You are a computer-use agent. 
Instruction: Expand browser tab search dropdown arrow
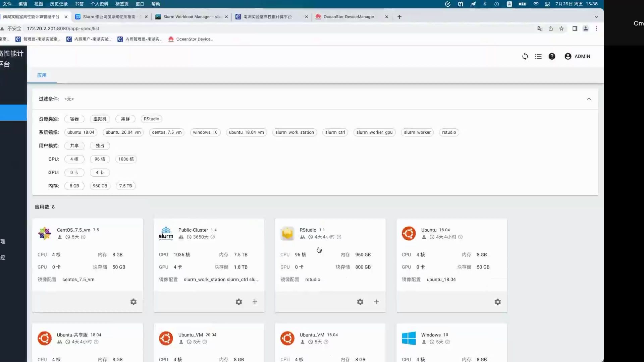pyautogui.click(x=596, y=17)
